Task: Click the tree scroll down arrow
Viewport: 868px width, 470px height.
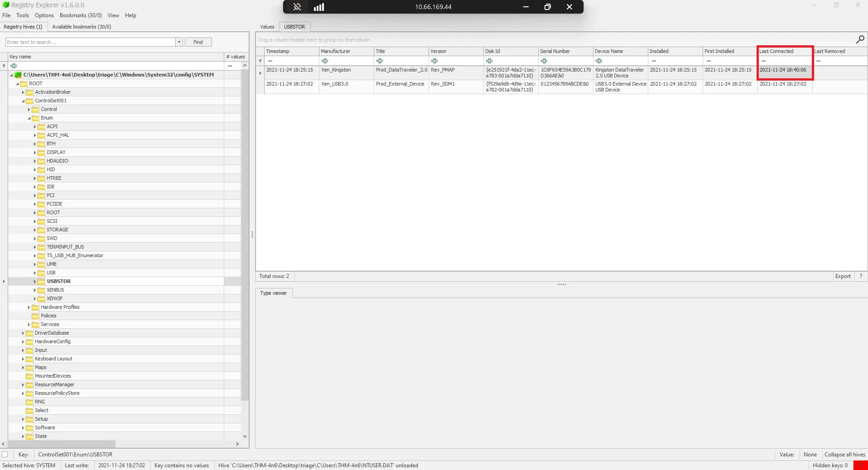Action: click(245, 436)
